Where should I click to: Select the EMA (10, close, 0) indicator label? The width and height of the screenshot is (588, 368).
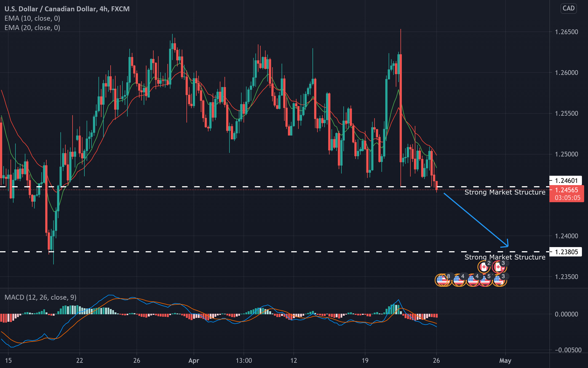(x=32, y=18)
